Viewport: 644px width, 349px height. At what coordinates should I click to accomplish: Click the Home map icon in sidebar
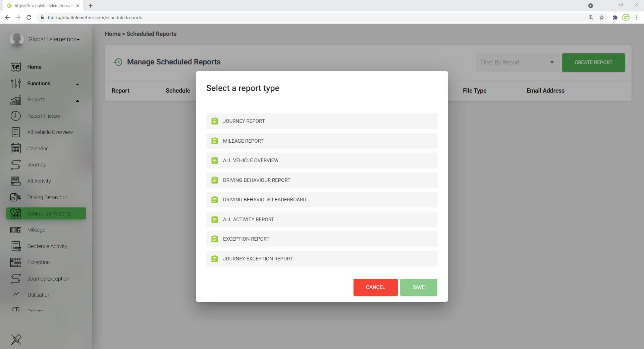pos(15,67)
